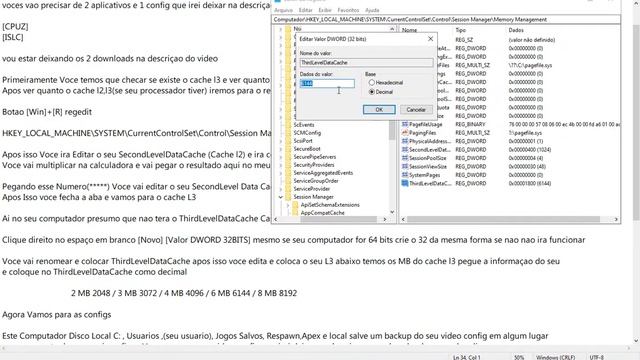This screenshot has width=640, height=360.
Task: Open the Exibir menu in Registry Editor
Action: click(x=325, y=10)
